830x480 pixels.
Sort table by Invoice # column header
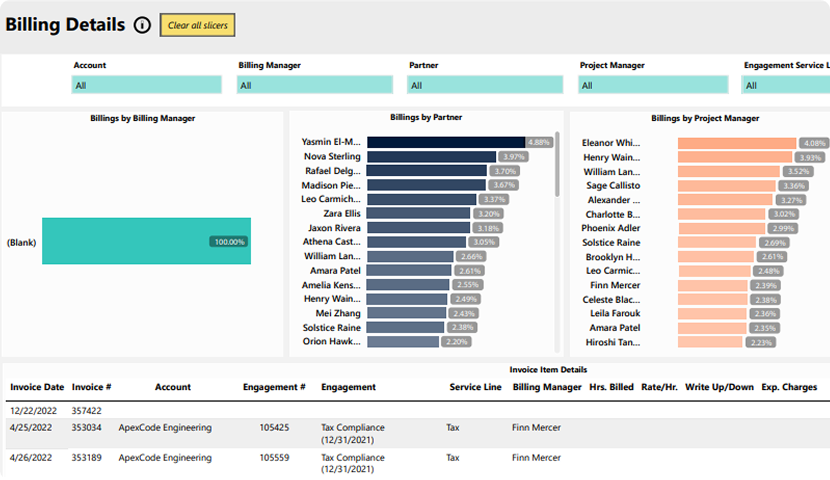[x=91, y=387]
